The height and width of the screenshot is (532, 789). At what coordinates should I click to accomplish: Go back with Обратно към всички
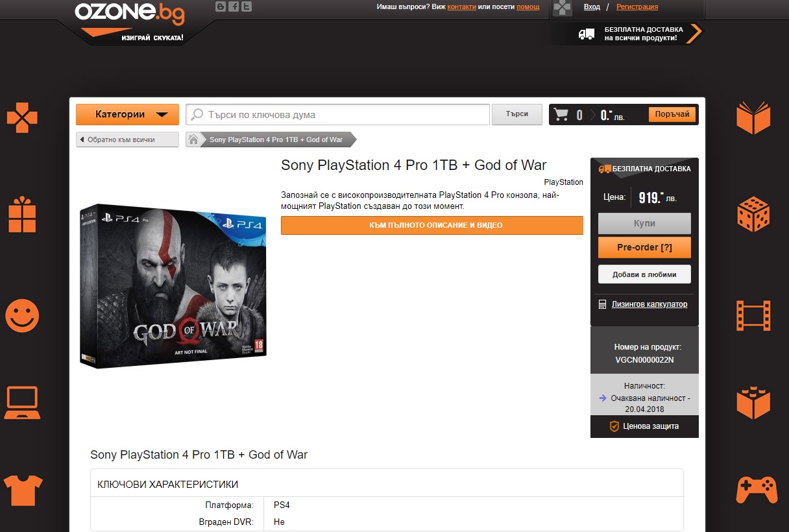(127, 139)
